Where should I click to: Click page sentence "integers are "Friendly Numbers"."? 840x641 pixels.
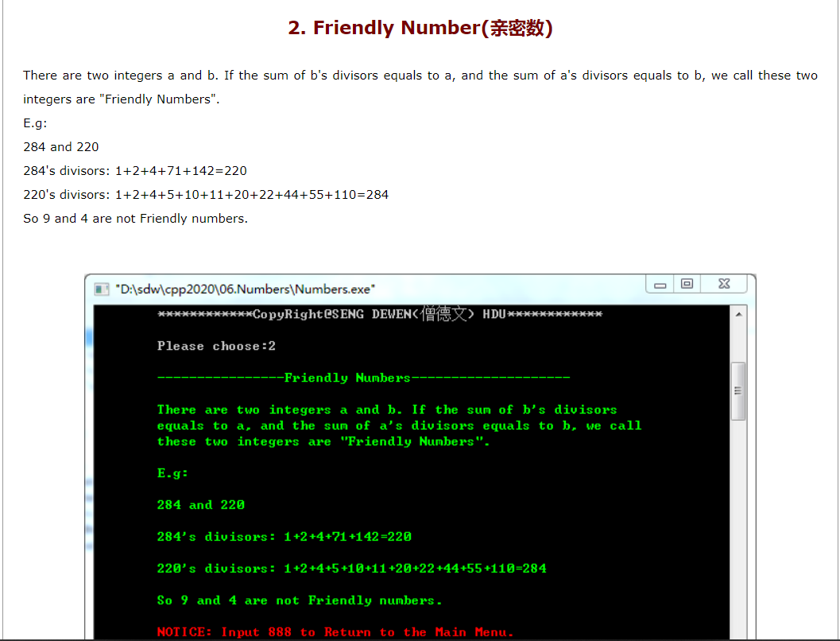[122, 99]
